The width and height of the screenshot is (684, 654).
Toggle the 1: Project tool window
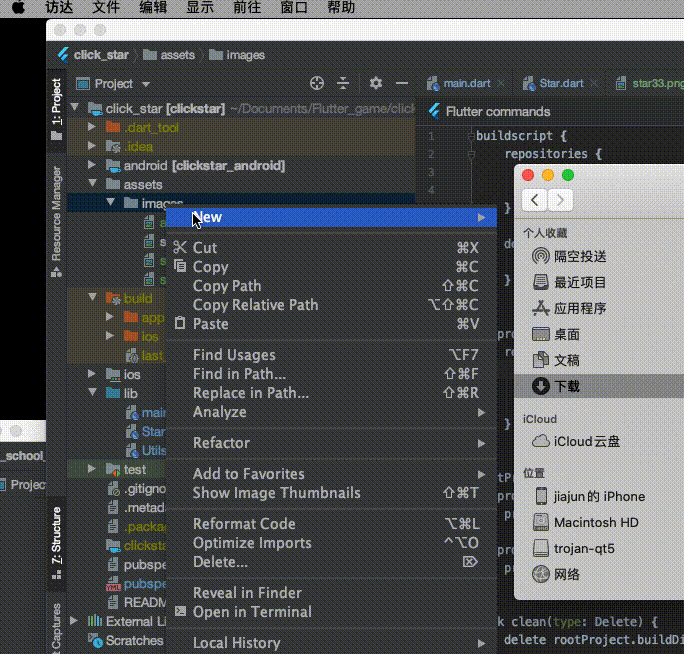coord(57,109)
